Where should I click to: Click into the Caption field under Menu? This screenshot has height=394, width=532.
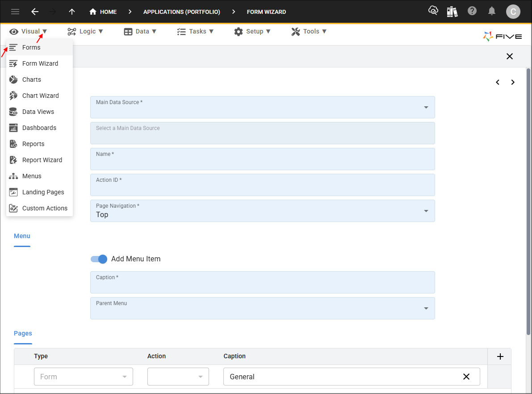pos(262,282)
